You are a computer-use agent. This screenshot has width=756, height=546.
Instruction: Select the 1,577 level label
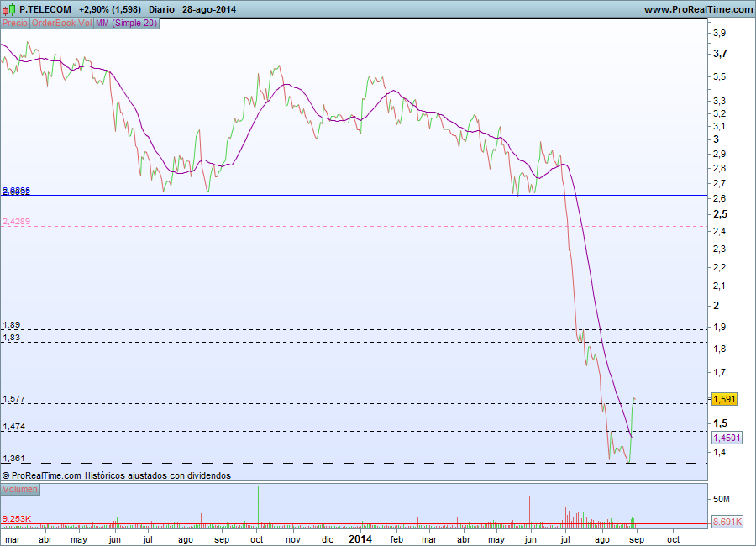click(x=14, y=399)
